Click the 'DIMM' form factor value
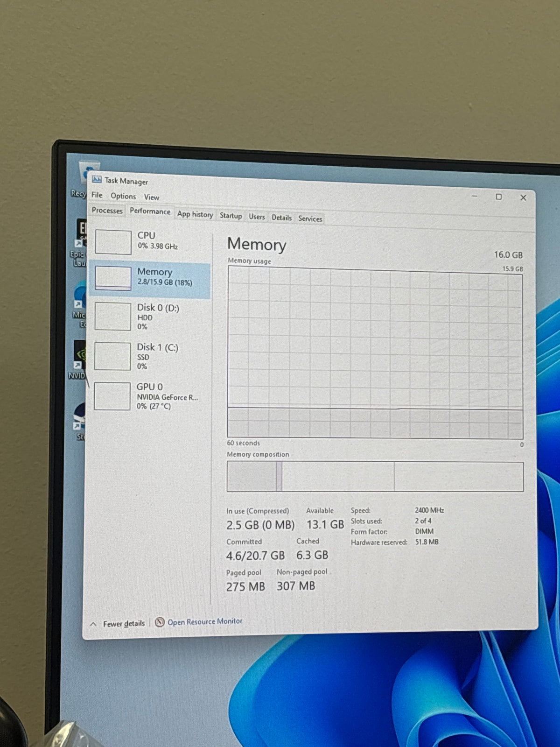560x747 pixels. pos(424,531)
